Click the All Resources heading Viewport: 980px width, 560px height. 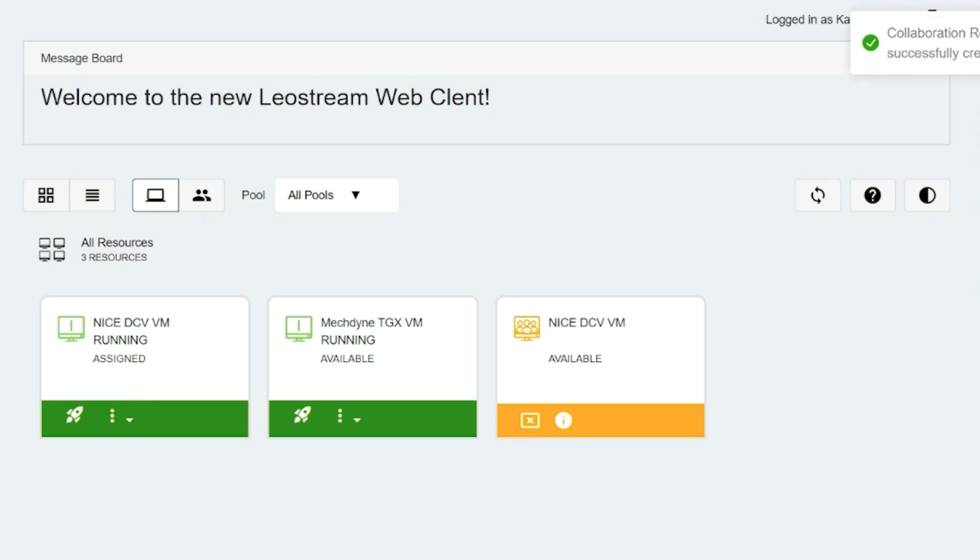click(x=117, y=242)
